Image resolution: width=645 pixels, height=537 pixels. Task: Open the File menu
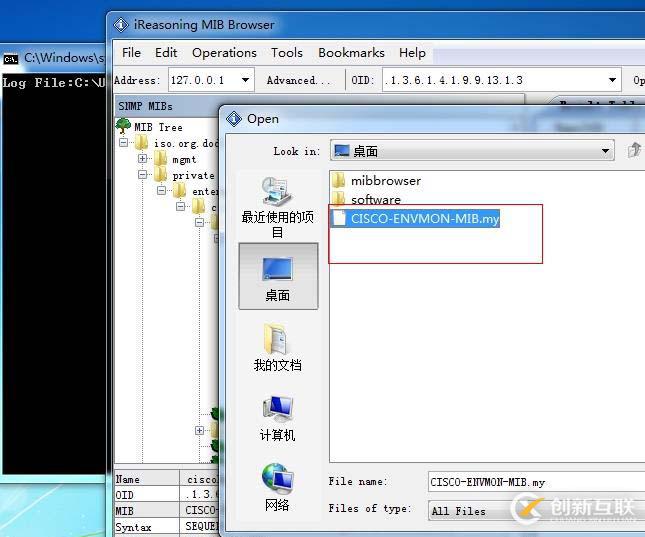coord(131,53)
